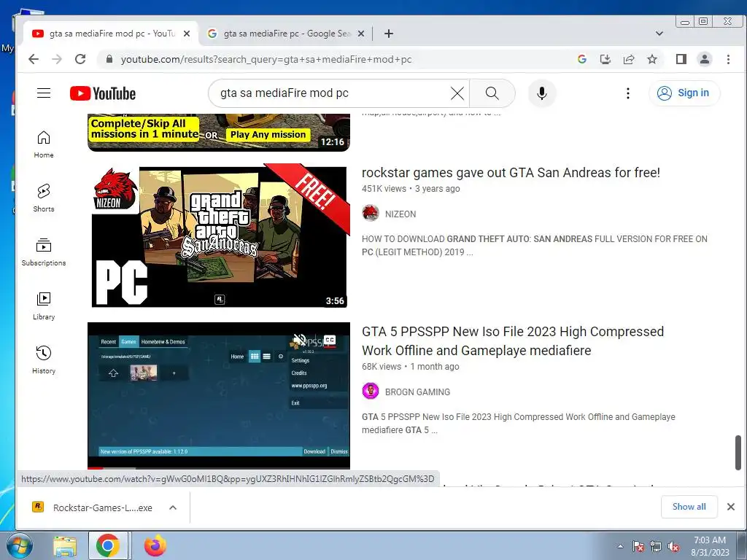Screen dimensions: 747x560
Task: Open Windows Explorer from the taskbar
Action: coord(65,546)
